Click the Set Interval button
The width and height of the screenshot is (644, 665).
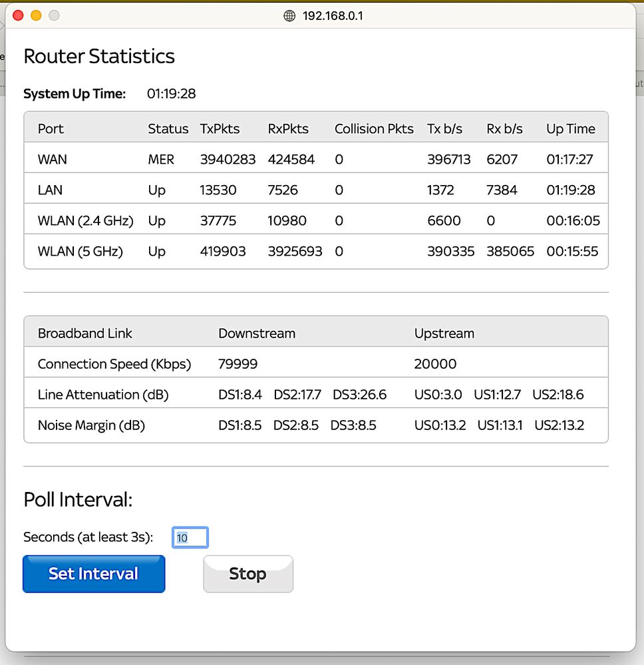tap(94, 574)
